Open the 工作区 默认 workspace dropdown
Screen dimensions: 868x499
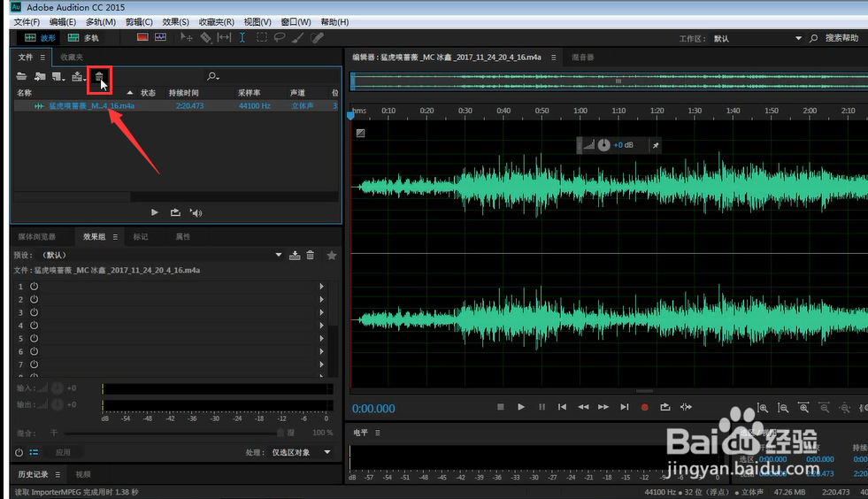click(757, 38)
